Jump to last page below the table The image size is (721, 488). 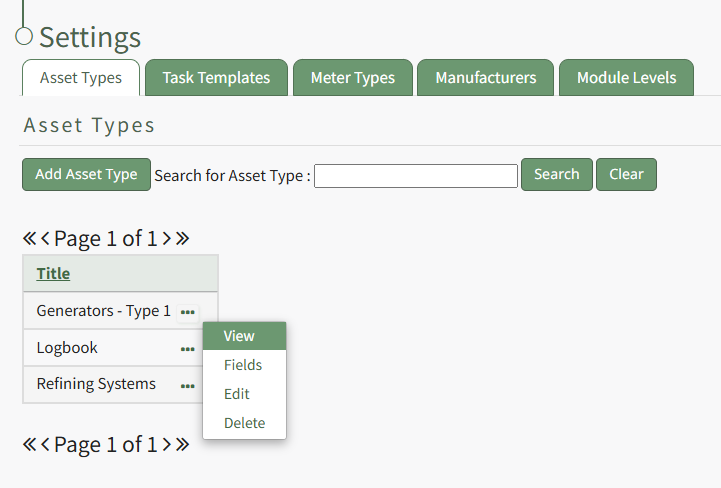coord(182,445)
